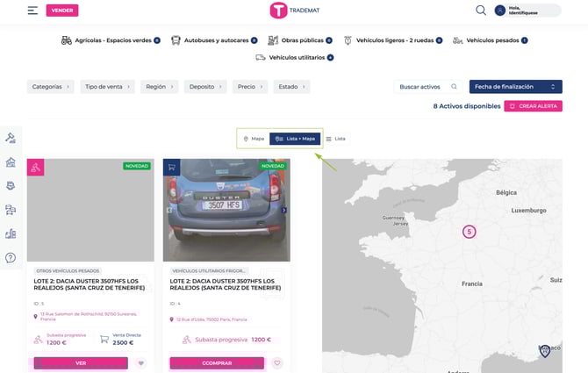The image size is (588, 373).
Task: Click pink auction badge on first card
Action: click(x=36, y=168)
